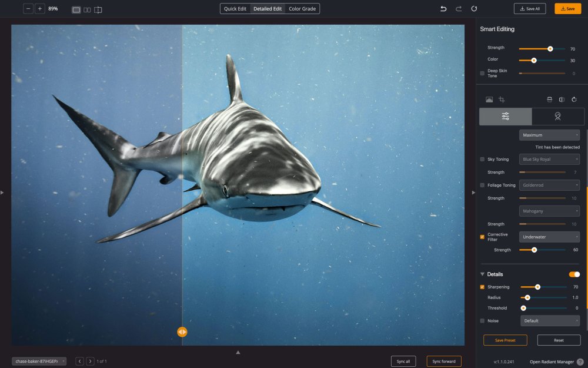Screen dimensions: 588x368
Task: Open the portrait editing panel tab
Action: [557, 117]
